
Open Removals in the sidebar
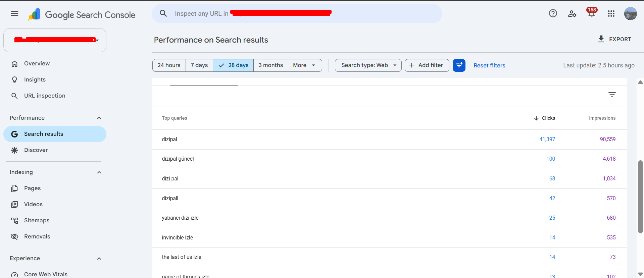point(55,237)
